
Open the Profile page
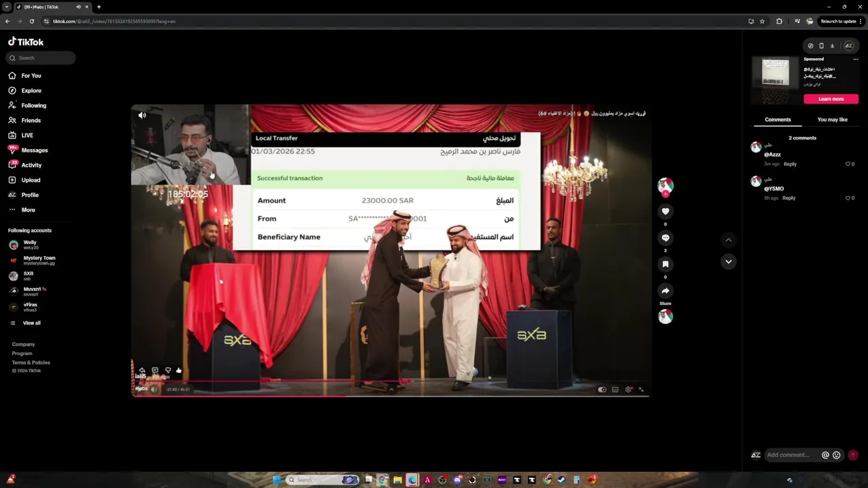(24, 195)
